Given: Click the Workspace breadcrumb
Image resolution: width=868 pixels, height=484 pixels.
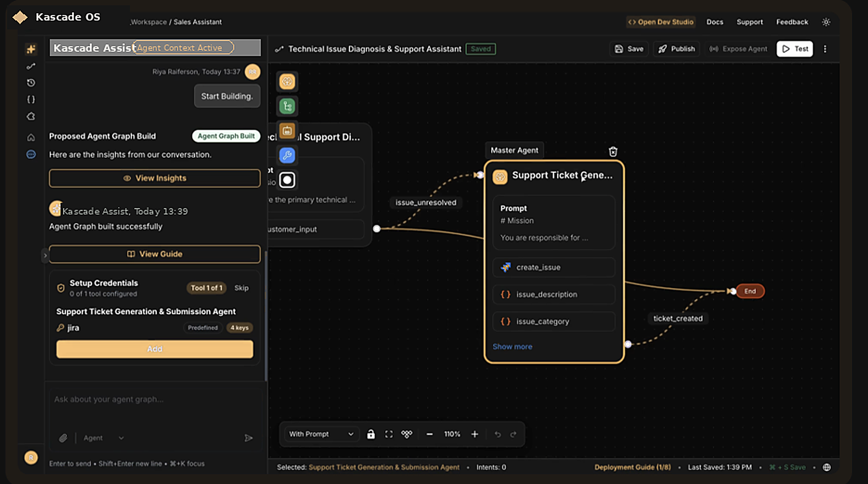Looking at the screenshot, I should pyautogui.click(x=148, y=22).
